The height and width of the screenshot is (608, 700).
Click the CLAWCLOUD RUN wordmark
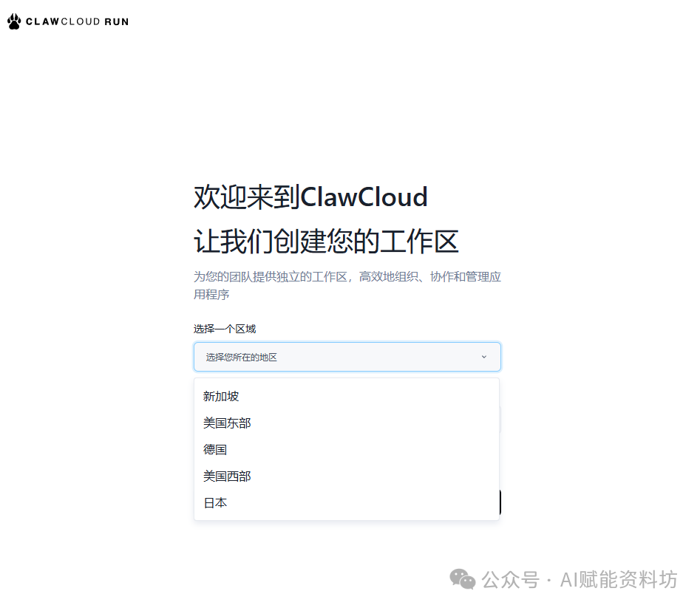coord(76,21)
